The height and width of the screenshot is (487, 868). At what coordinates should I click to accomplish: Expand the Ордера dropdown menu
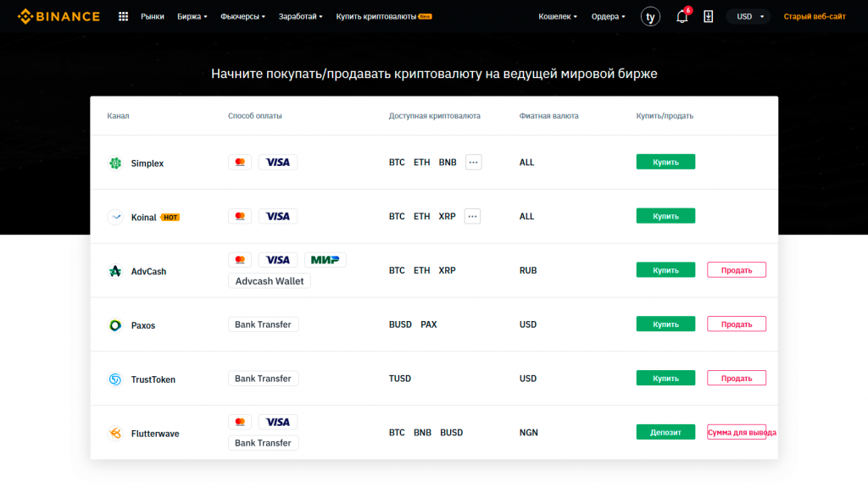608,16
